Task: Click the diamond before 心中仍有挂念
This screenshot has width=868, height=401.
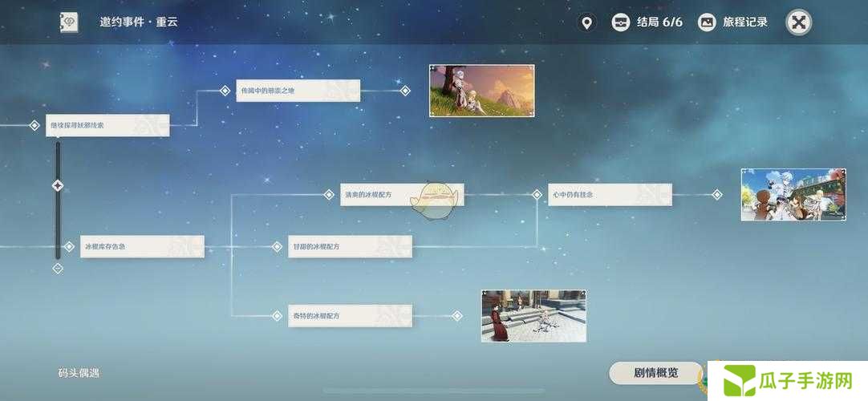Action: [537, 195]
